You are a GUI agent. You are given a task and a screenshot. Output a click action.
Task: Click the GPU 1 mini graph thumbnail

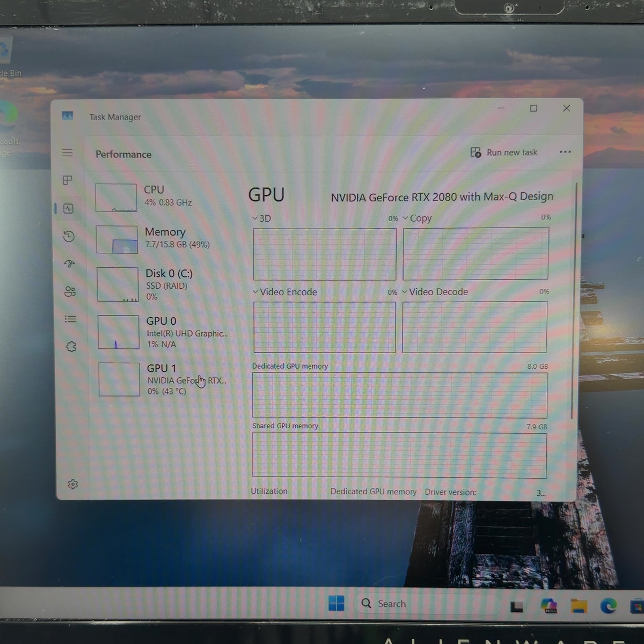[119, 379]
